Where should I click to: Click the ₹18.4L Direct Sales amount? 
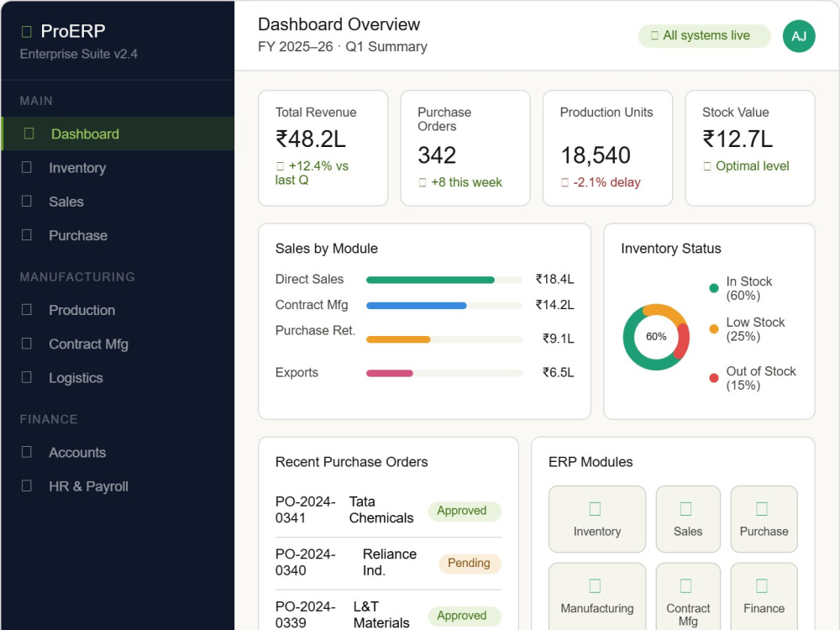[x=554, y=279]
